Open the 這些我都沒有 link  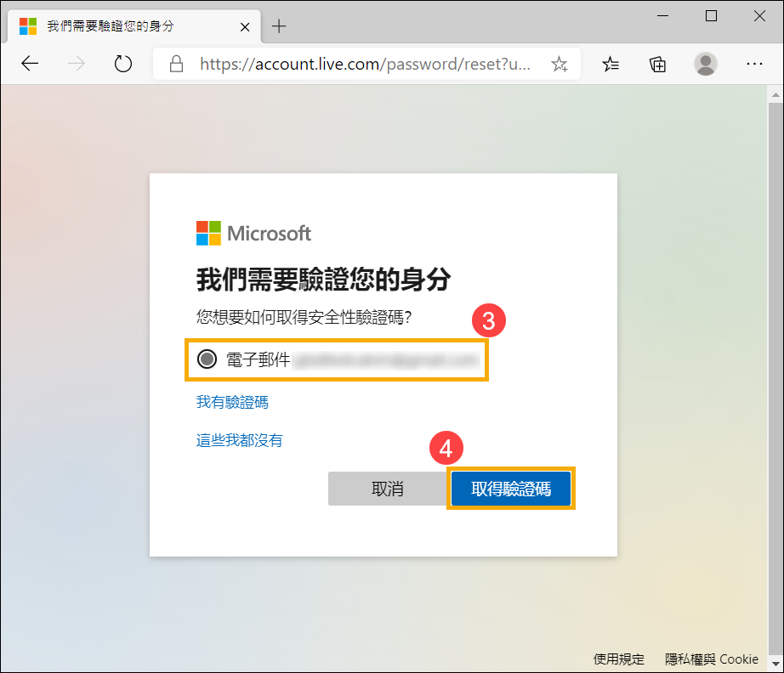240,440
